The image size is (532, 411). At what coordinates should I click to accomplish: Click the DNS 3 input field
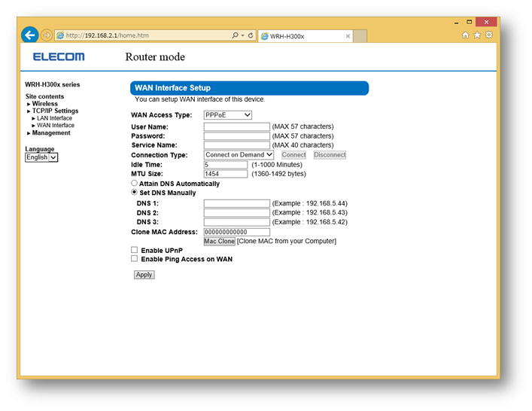pos(237,222)
